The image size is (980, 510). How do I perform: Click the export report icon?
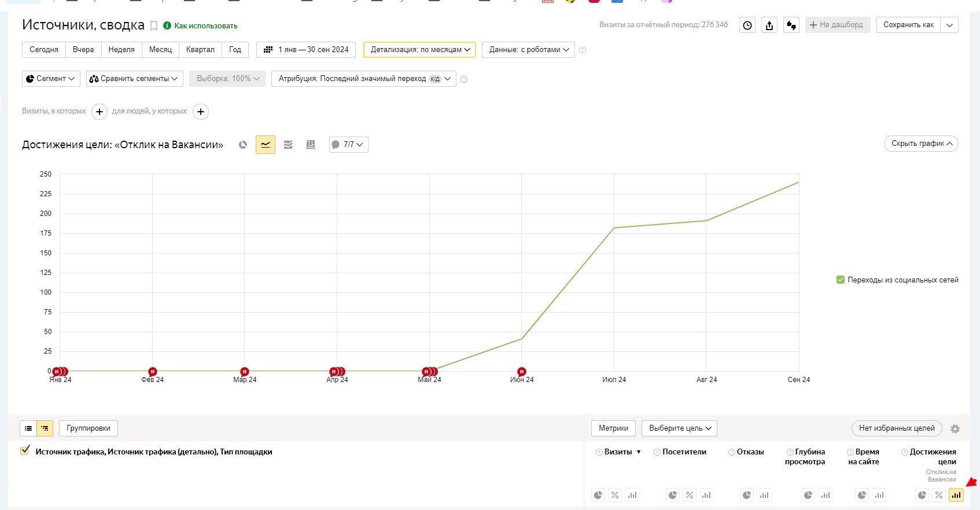tap(769, 25)
